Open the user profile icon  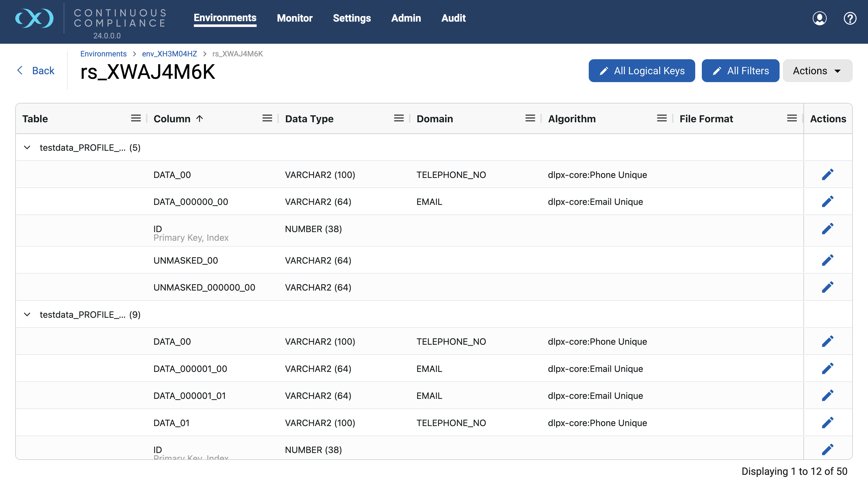[819, 18]
